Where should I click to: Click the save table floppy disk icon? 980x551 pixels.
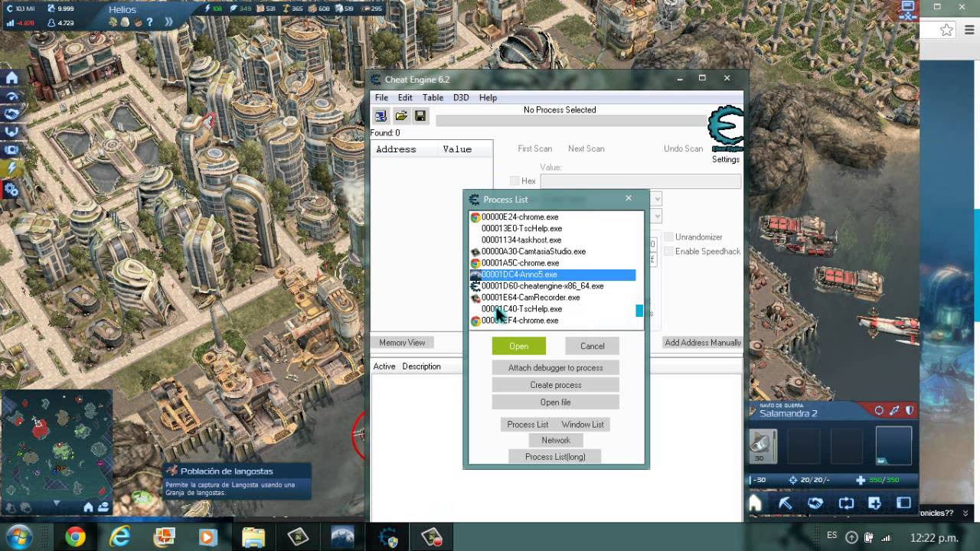tap(420, 116)
